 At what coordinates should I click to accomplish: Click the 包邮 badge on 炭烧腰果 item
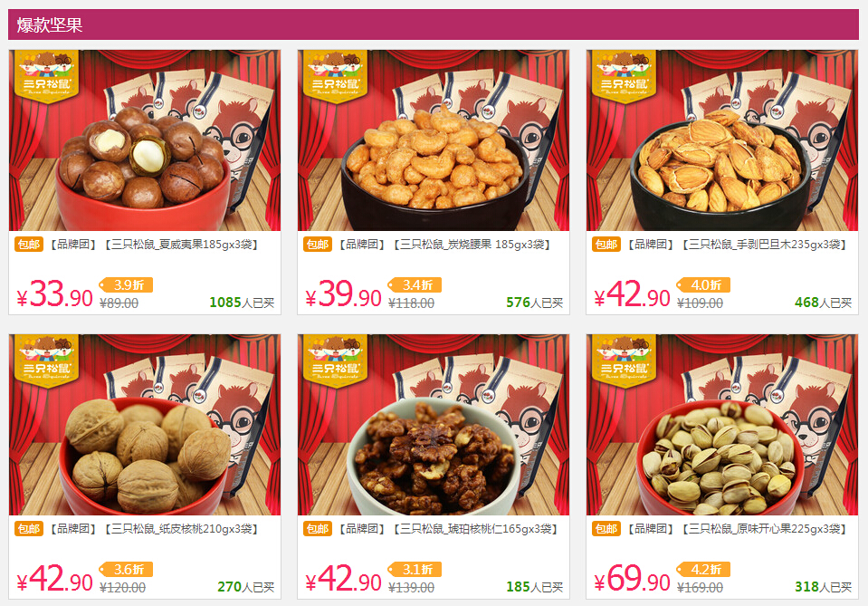coord(318,245)
